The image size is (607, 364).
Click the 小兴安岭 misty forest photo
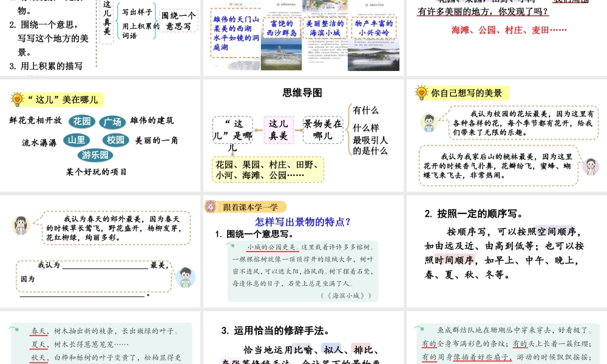pyautogui.click(x=373, y=55)
